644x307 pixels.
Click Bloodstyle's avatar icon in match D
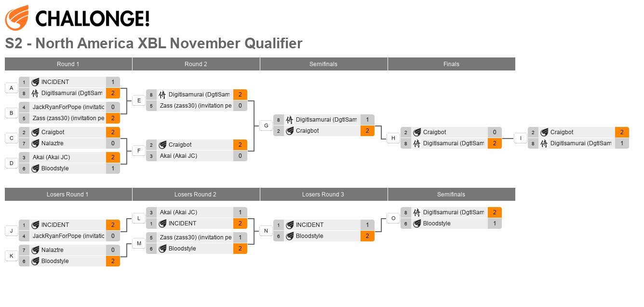tap(35, 168)
